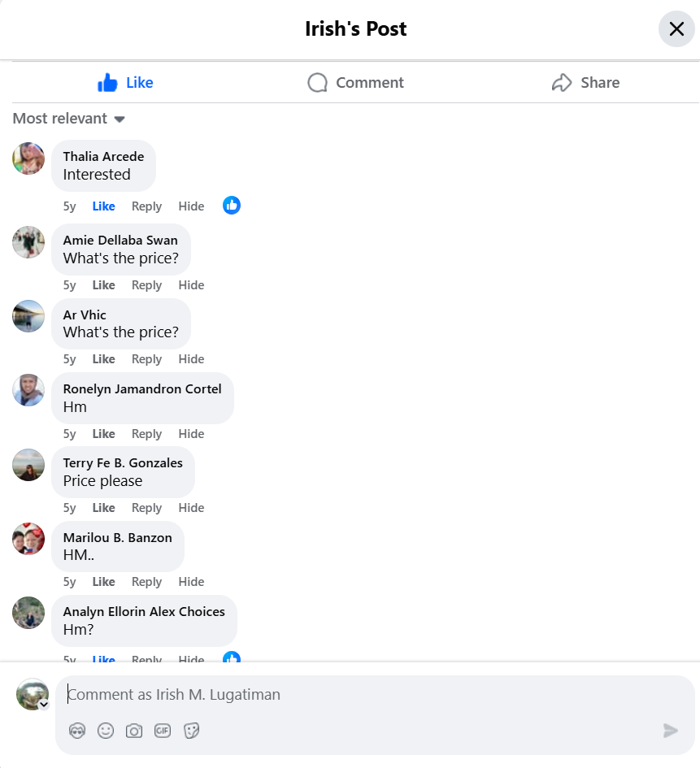The image size is (700, 768).
Task: Switch commenting identity via avatar chevron
Action: [44, 705]
